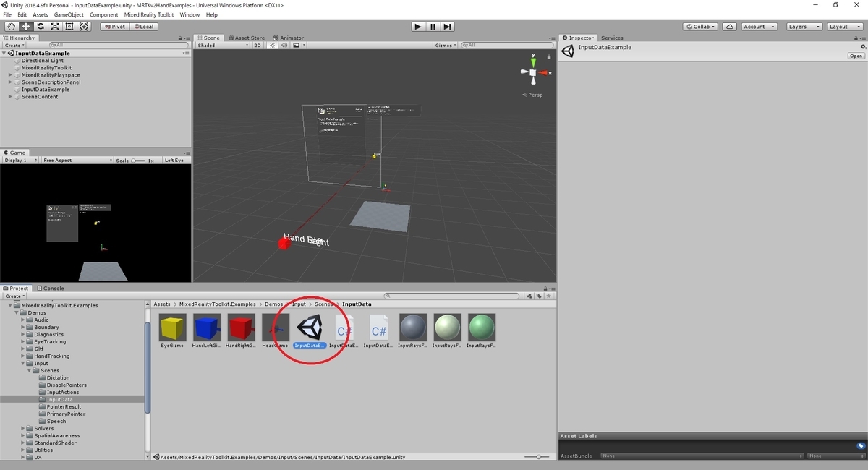Select the HandRightGizmo red cube asset
The image size is (868, 470).
tap(241, 331)
